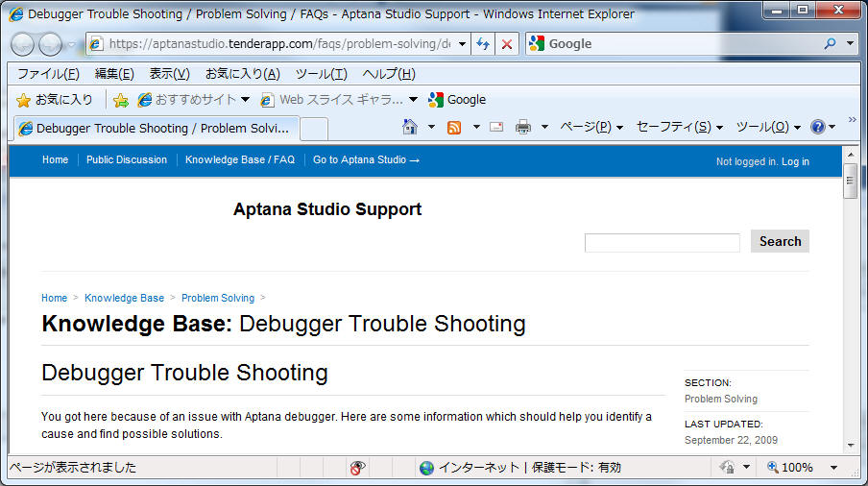Click the Add to Favorites Bar star icon

pyautogui.click(x=121, y=100)
